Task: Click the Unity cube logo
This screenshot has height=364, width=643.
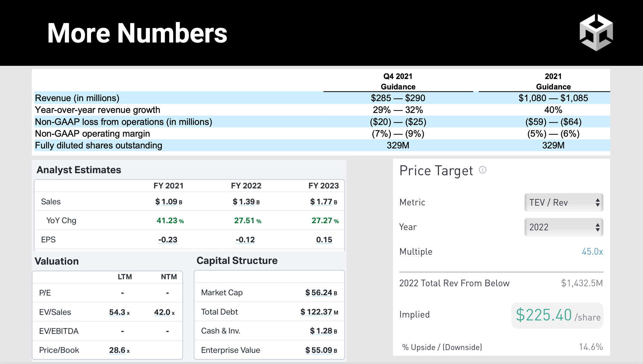Action: click(x=596, y=32)
